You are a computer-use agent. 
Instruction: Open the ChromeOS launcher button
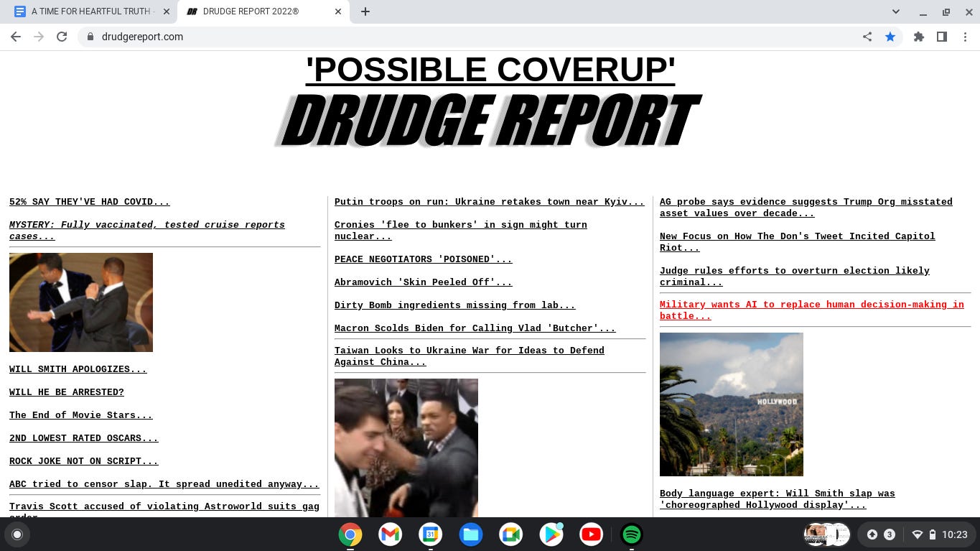tap(17, 534)
